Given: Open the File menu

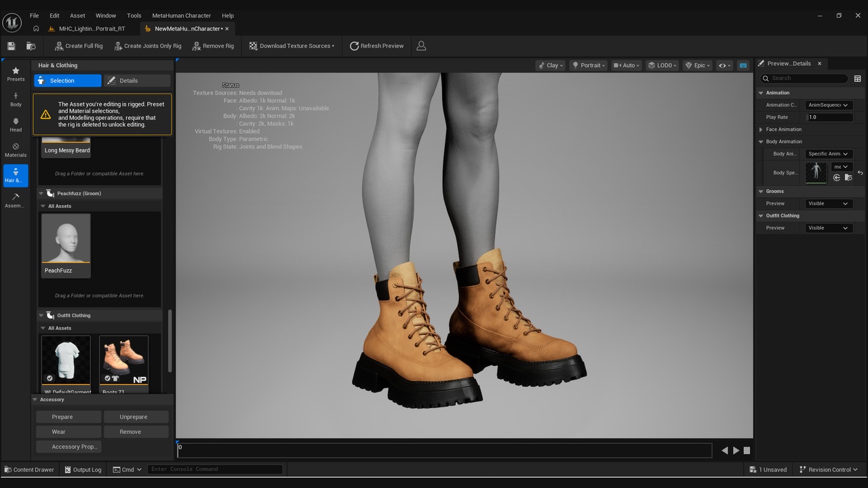Looking at the screenshot, I should 34,15.
